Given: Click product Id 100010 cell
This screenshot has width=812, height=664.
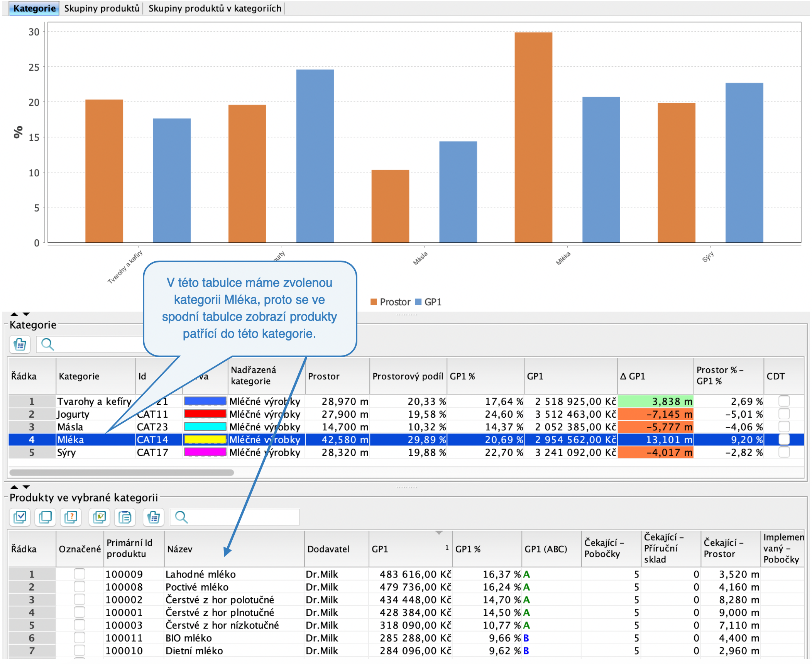Looking at the screenshot, I should click(x=134, y=650).
